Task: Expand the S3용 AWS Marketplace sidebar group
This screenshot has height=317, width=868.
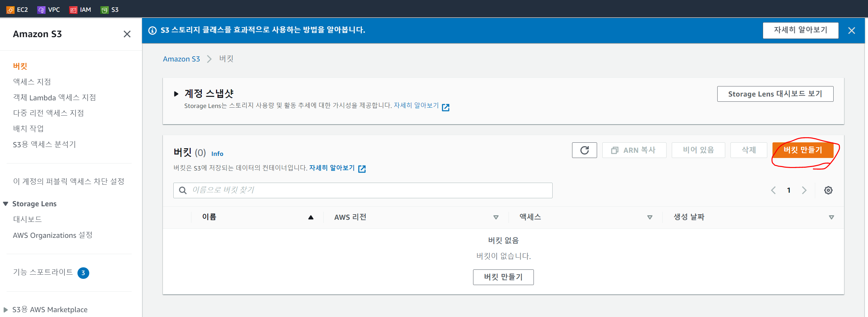Action: click(6, 310)
